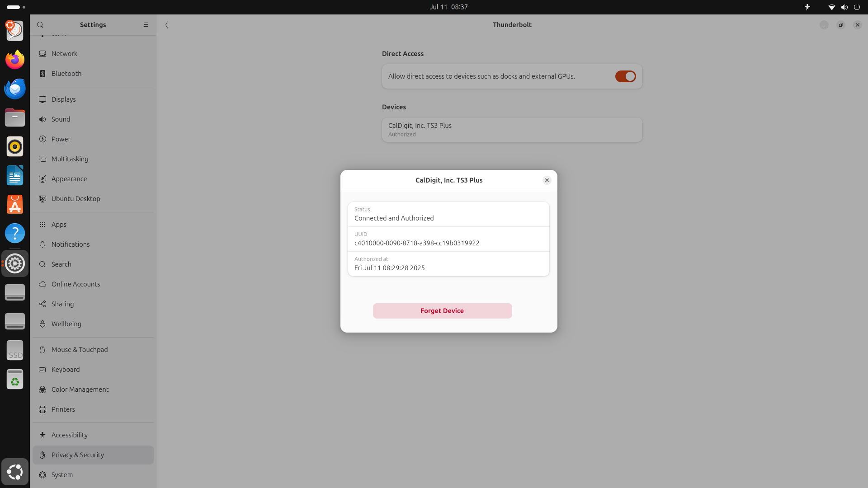Open Thunderbird mail from the dock

point(15,89)
